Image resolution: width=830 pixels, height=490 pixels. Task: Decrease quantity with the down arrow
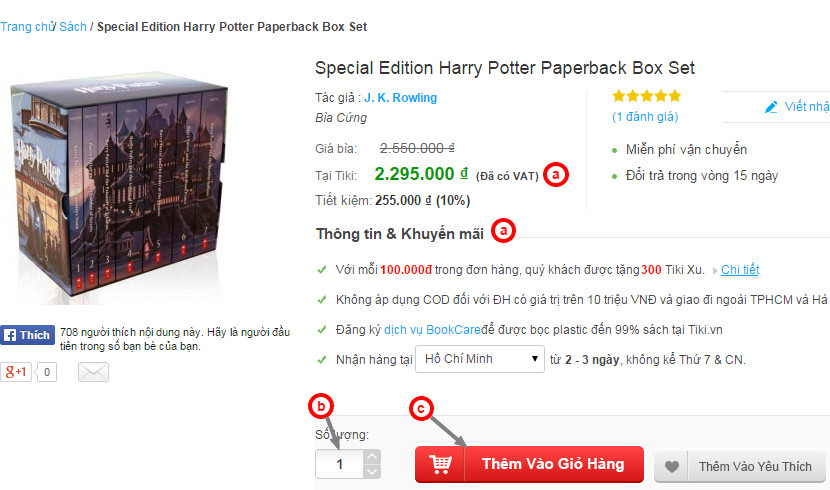click(372, 471)
